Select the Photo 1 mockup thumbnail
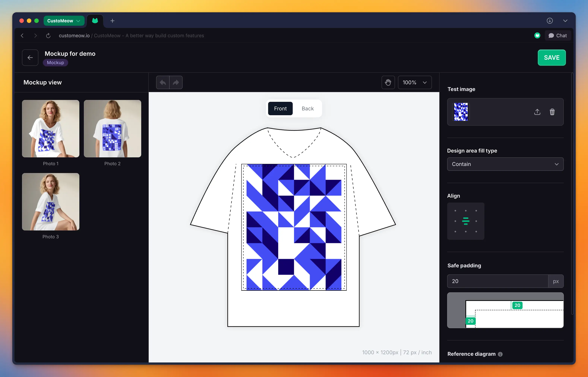This screenshot has height=377, width=588. tap(51, 128)
